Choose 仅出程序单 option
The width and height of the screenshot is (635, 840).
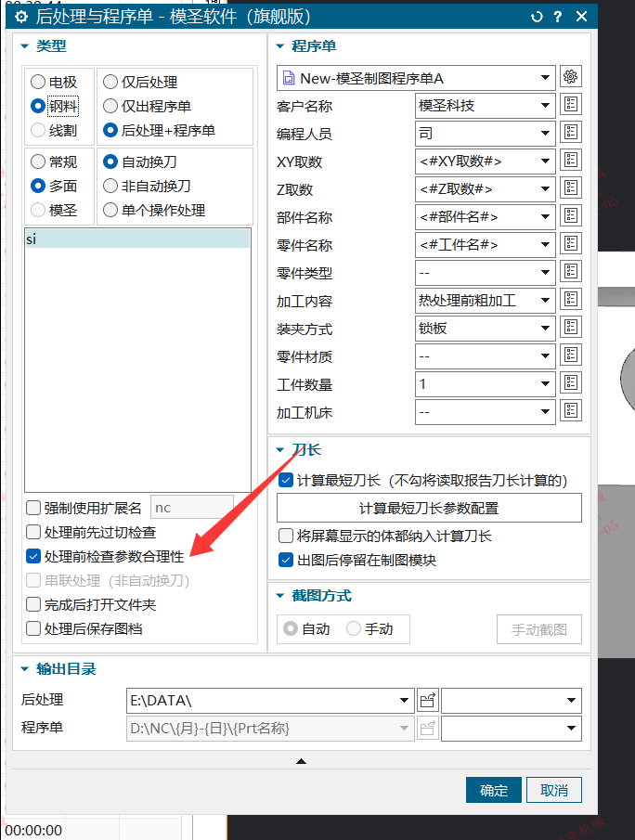pyautogui.click(x=147, y=106)
